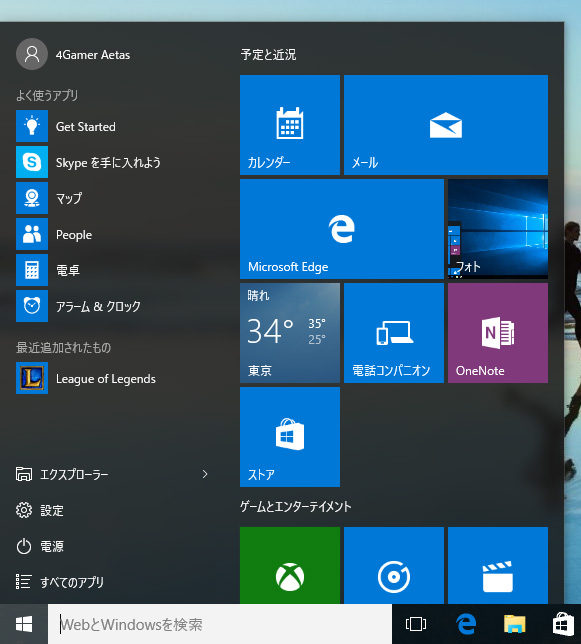Open the フォト photos tile

click(498, 229)
